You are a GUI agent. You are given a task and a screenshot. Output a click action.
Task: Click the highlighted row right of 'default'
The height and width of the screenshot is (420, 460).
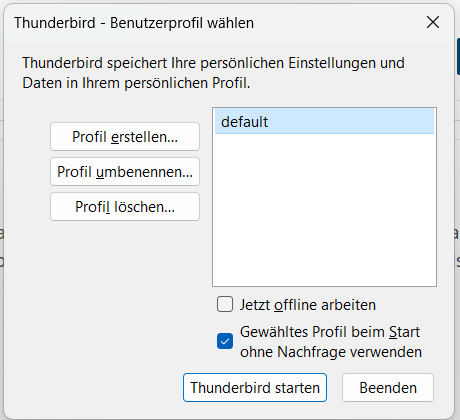click(350, 122)
